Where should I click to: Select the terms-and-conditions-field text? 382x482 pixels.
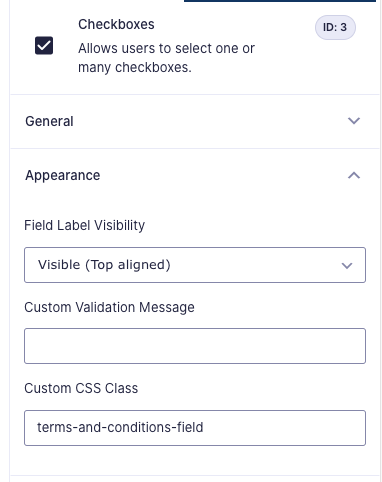pyautogui.click(x=120, y=427)
